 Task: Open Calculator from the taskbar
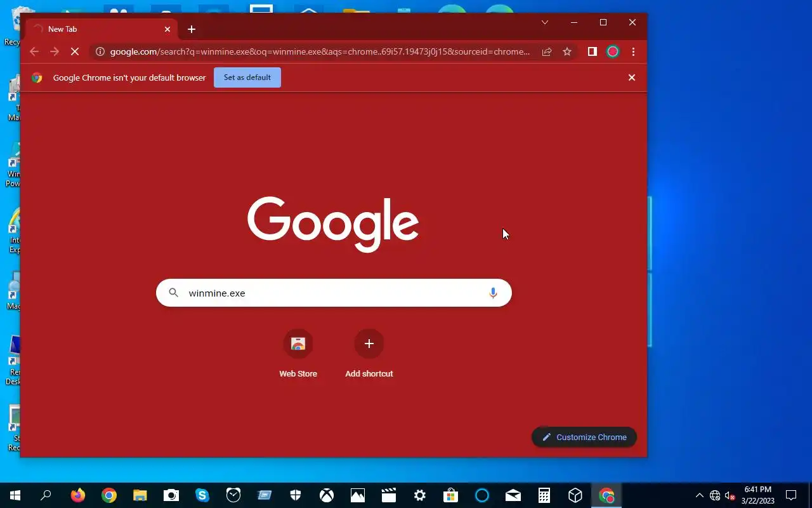click(x=544, y=495)
